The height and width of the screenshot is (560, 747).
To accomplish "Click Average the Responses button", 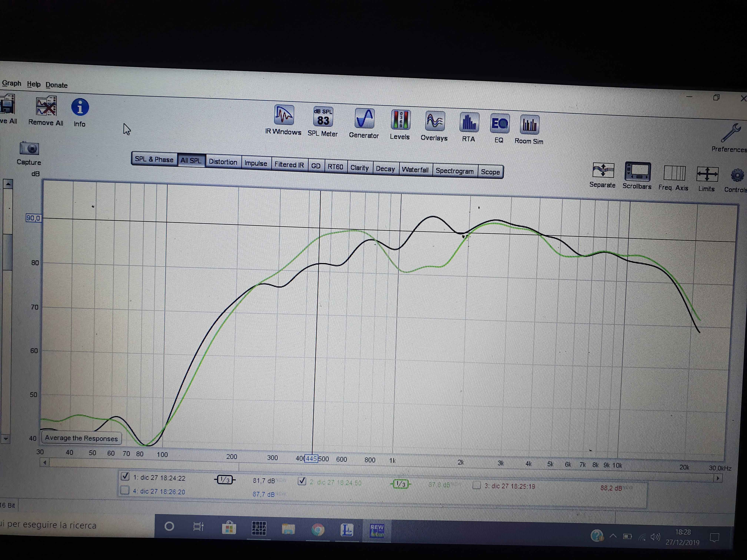I will 81,438.
